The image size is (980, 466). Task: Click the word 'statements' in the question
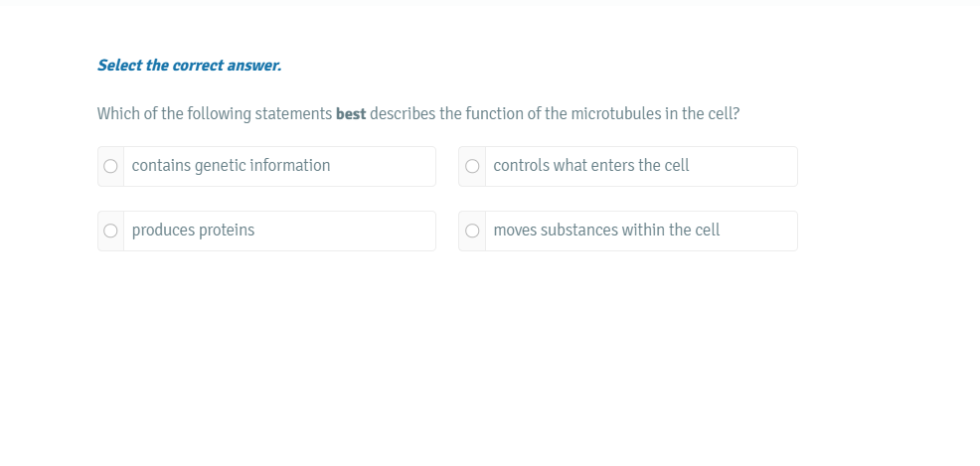[293, 114]
